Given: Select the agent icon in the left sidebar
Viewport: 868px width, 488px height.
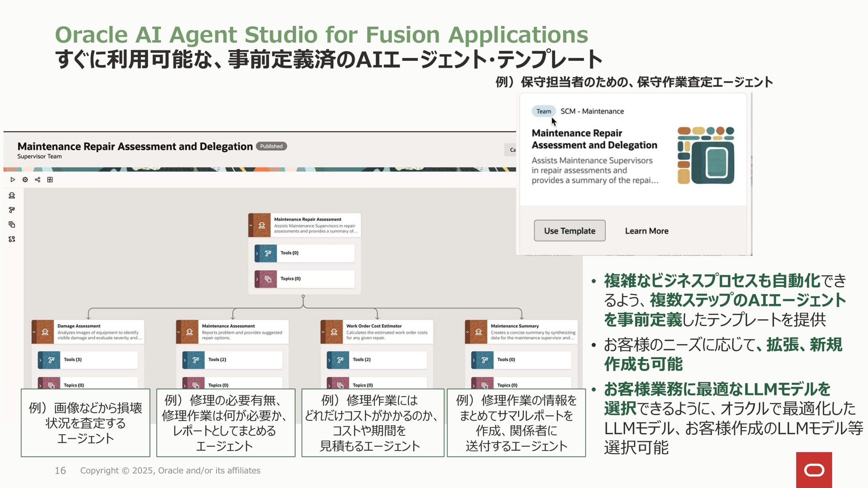Looking at the screenshot, I should pos(12,196).
